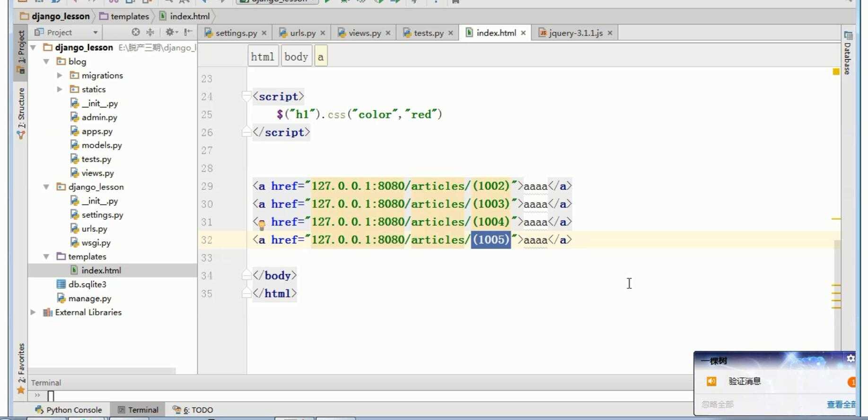Open the Database side panel
This screenshot has width=868, height=420.
tap(848, 53)
